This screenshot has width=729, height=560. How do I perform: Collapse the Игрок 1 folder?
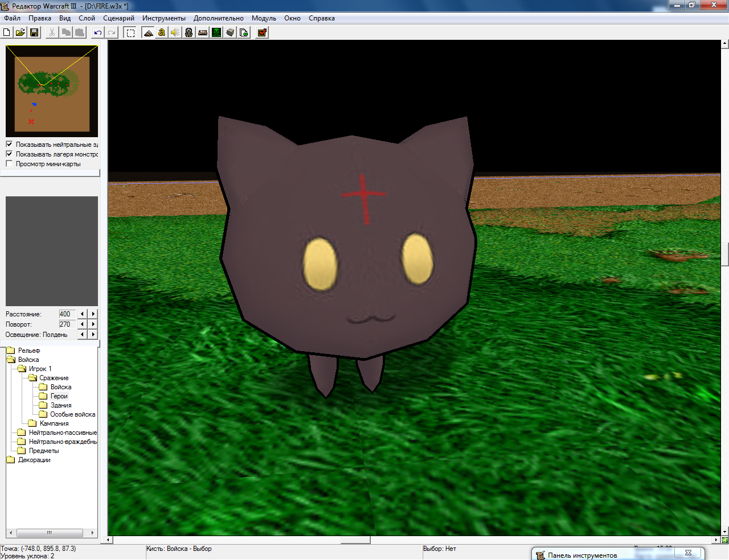(x=22, y=369)
